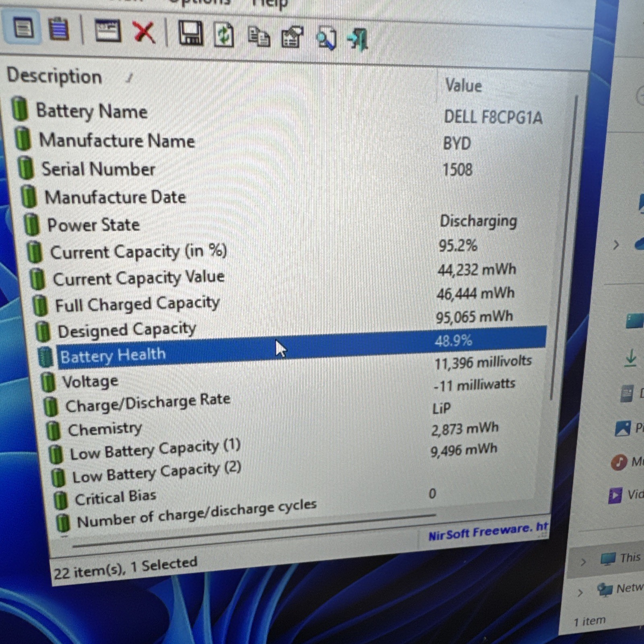
Task: Open Videos icon in File Explorer sidebar
Action: pos(615,495)
